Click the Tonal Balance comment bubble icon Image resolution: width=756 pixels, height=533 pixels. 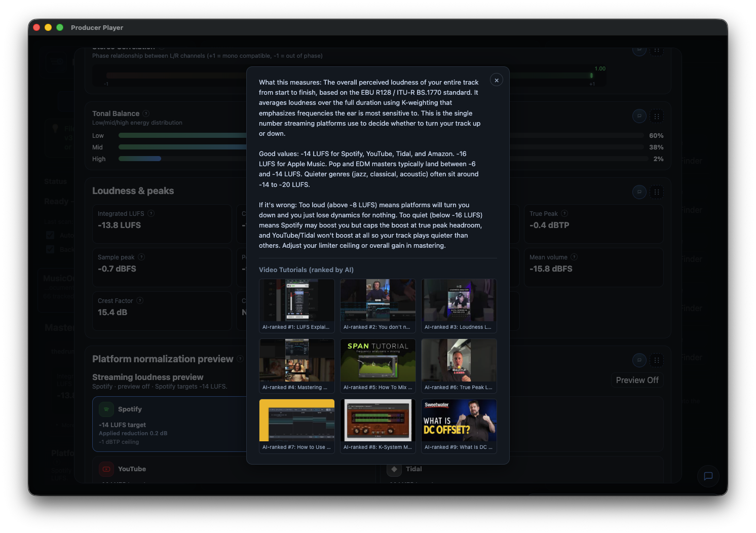(639, 116)
